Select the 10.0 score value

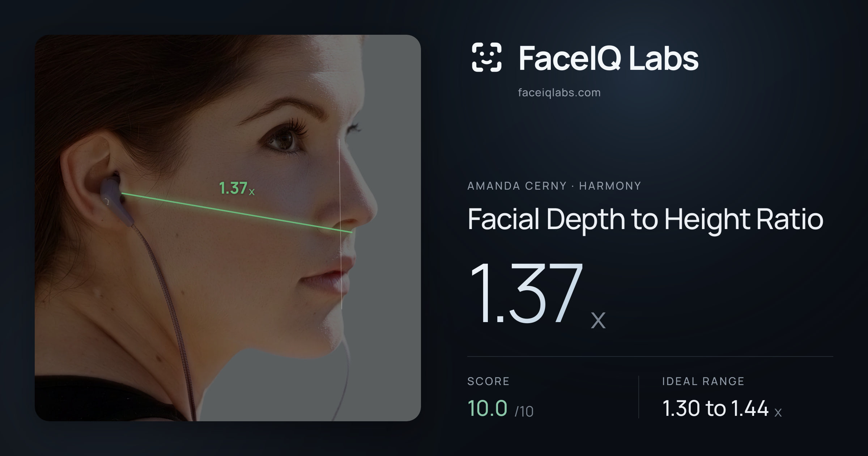[487, 408]
